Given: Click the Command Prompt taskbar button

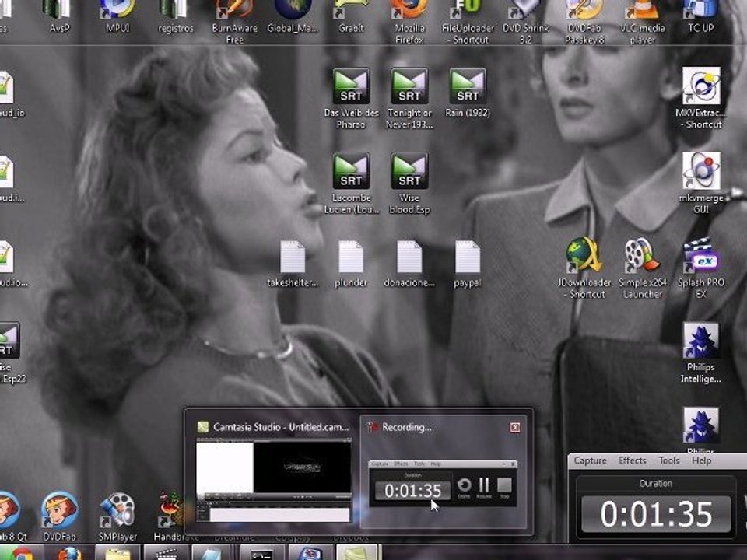Looking at the screenshot, I should point(261,553).
